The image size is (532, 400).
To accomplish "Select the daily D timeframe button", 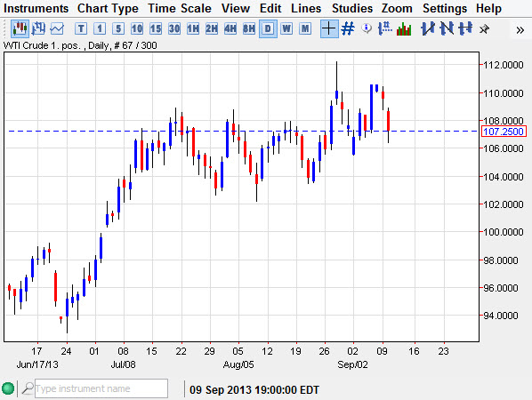I will click(268, 28).
